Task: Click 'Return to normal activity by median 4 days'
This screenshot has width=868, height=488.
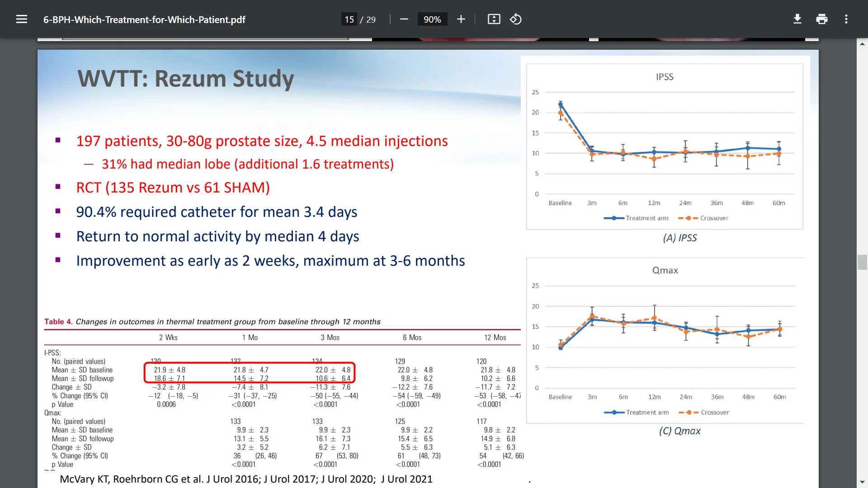Action: pyautogui.click(x=217, y=236)
